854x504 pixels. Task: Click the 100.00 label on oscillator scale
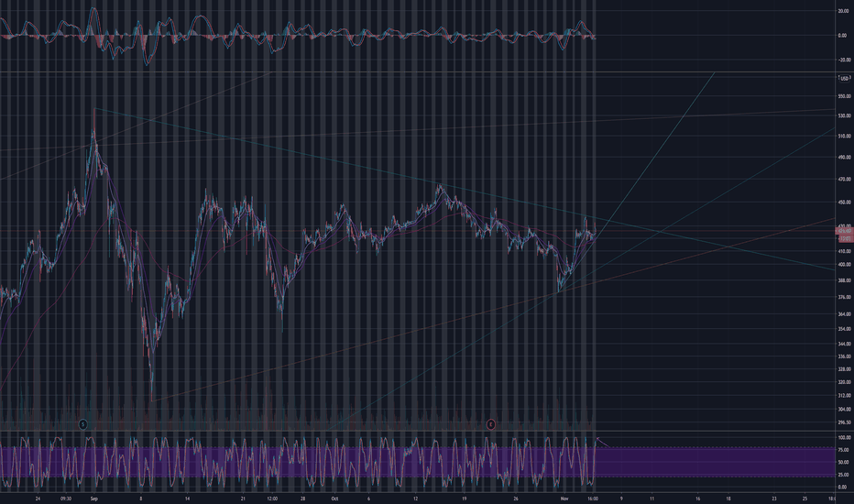[x=844, y=437]
